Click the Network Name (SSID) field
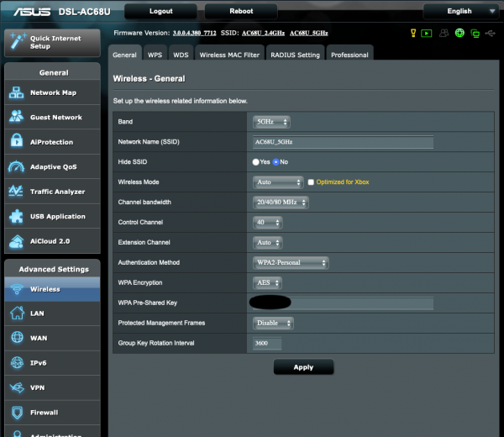 (x=343, y=142)
